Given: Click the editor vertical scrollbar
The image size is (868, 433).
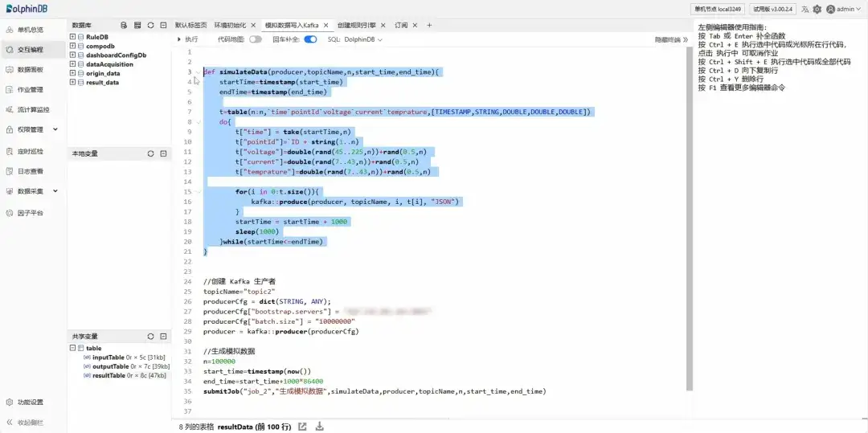Looking at the screenshot, I should (690, 219).
